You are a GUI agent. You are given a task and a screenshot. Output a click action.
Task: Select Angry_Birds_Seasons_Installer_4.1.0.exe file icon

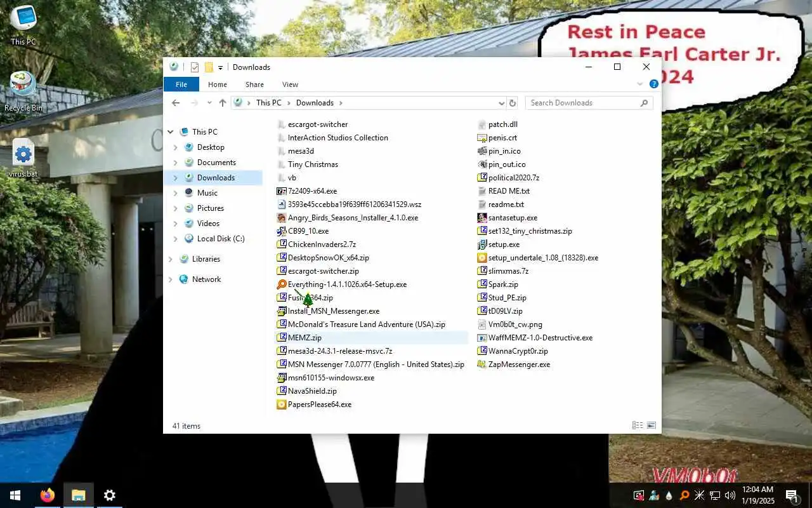point(282,218)
